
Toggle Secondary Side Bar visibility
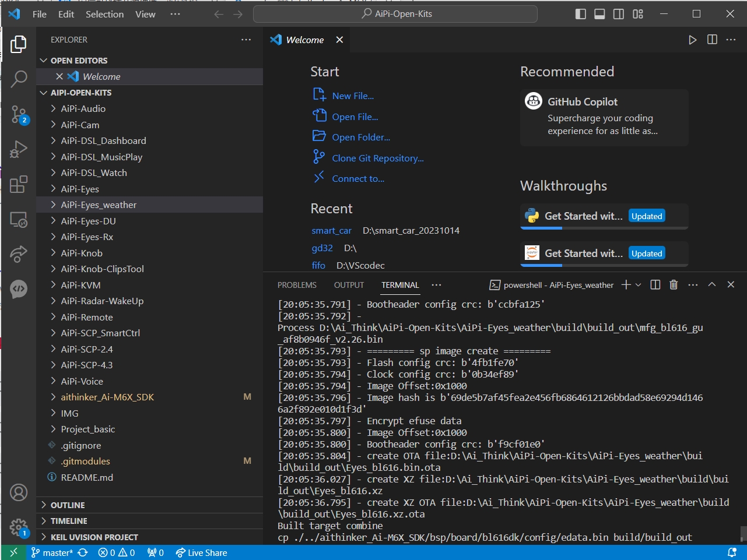pos(619,14)
